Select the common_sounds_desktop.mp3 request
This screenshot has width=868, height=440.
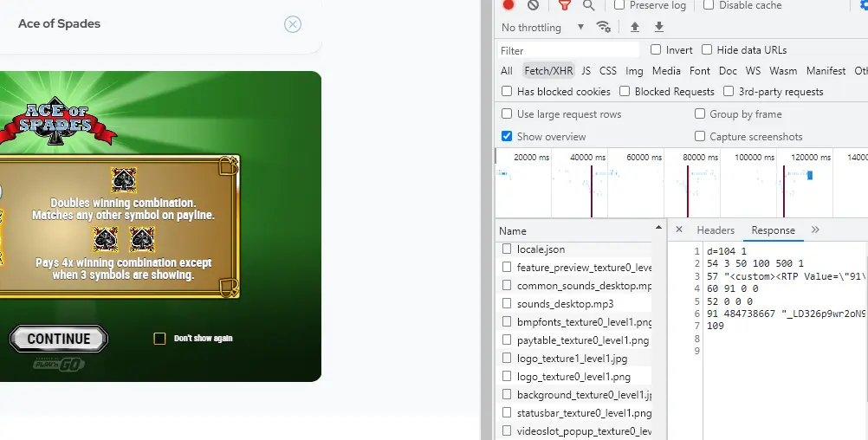point(574,286)
